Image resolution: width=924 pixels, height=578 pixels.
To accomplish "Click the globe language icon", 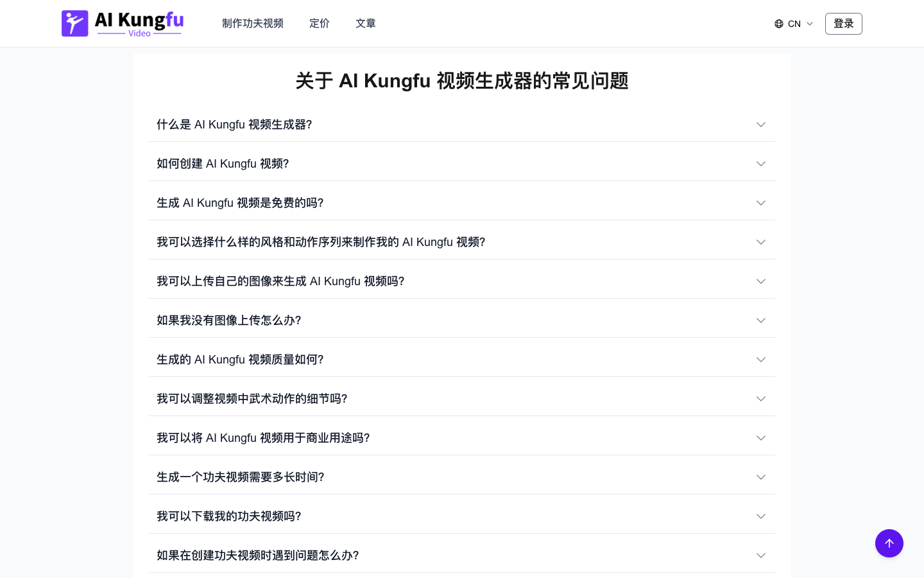I will pos(779,24).
